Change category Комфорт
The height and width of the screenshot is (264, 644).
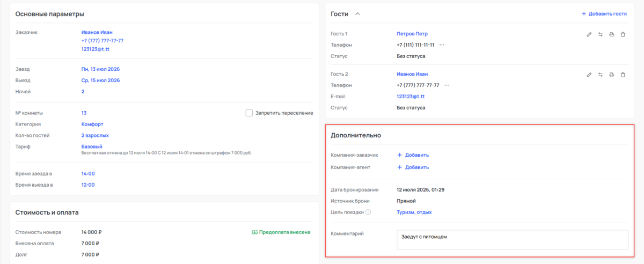(x=92, y=124)
